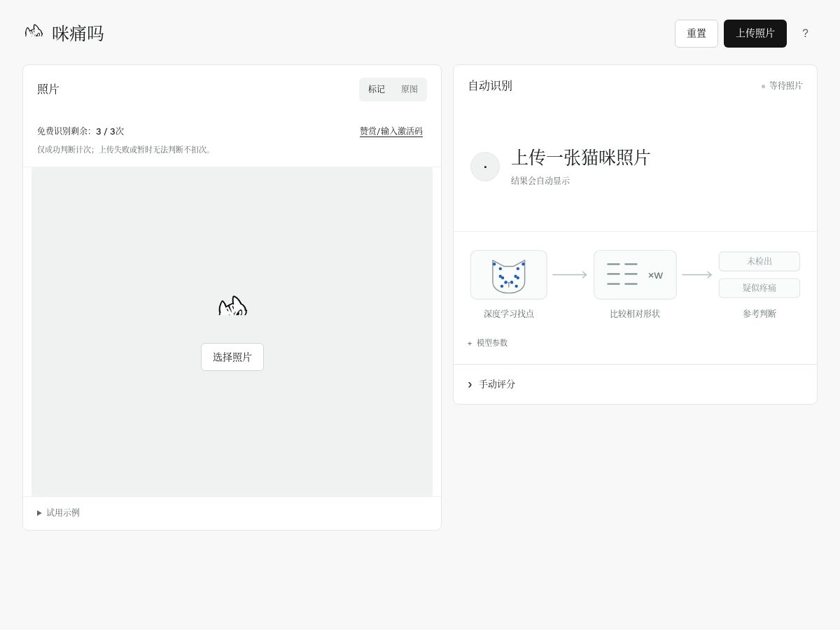This screenshot has height=630, width=840.
Task: Click the 比较相对形状 label
Action: (x=635, y=314)
